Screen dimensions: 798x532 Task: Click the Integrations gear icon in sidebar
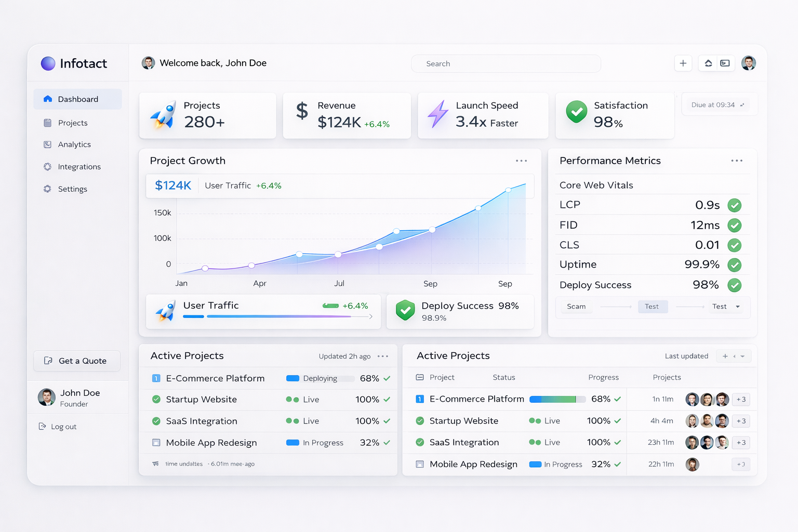[47, 167]
